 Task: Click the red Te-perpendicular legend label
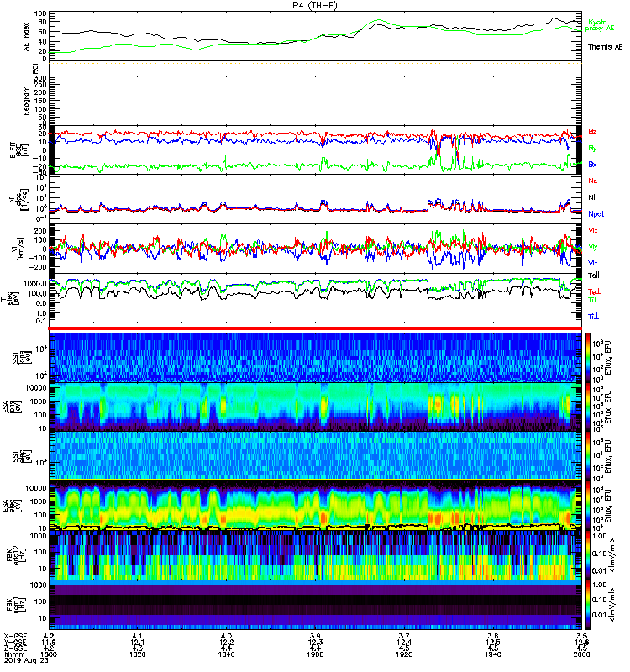click(x=594, y=291)
